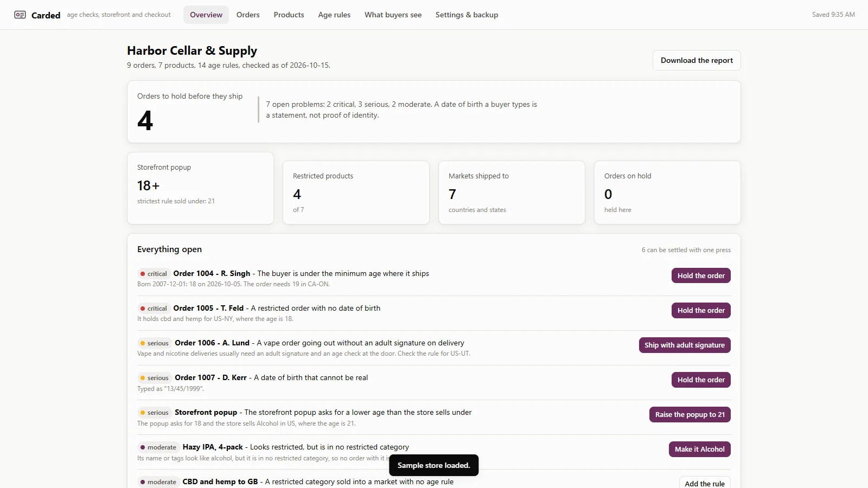The image size is (868, 488).
Task: Select Order 1006 - A. Lund title
Action: 212,343
